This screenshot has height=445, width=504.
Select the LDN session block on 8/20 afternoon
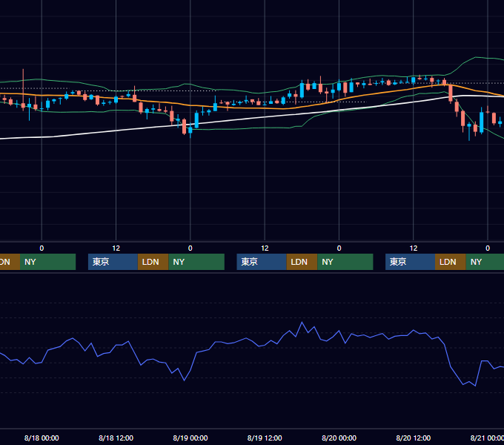pyautogui.click(x=451, y=262)
